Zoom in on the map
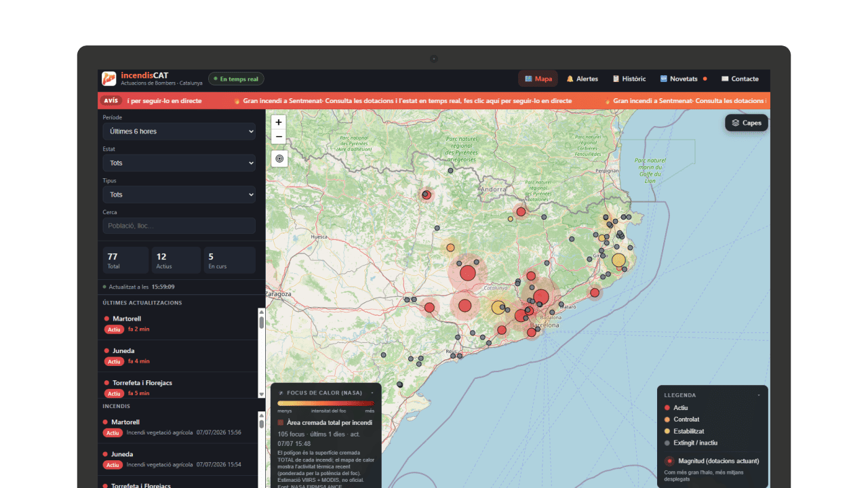The width and height of the screenshot is (868, 488). [279, 122]
